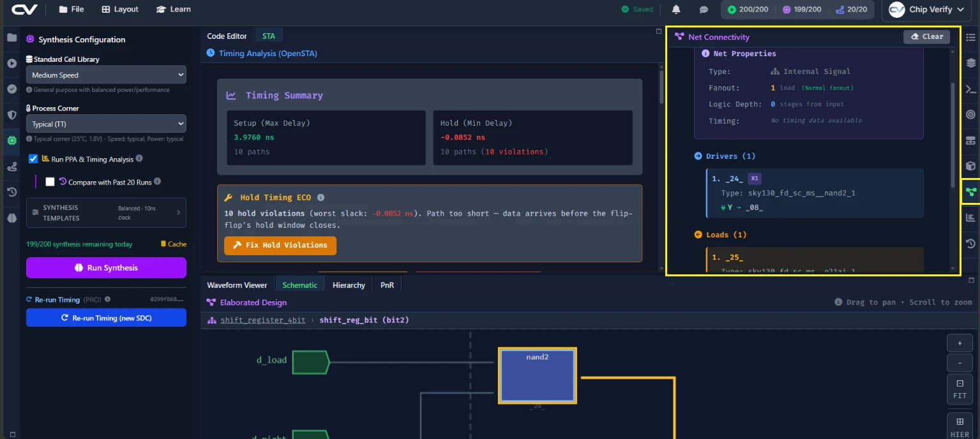Open the shield icon in left sidebar
This screenshot has height=439, width=980.
pyautogui.click(x=11, y=115)
